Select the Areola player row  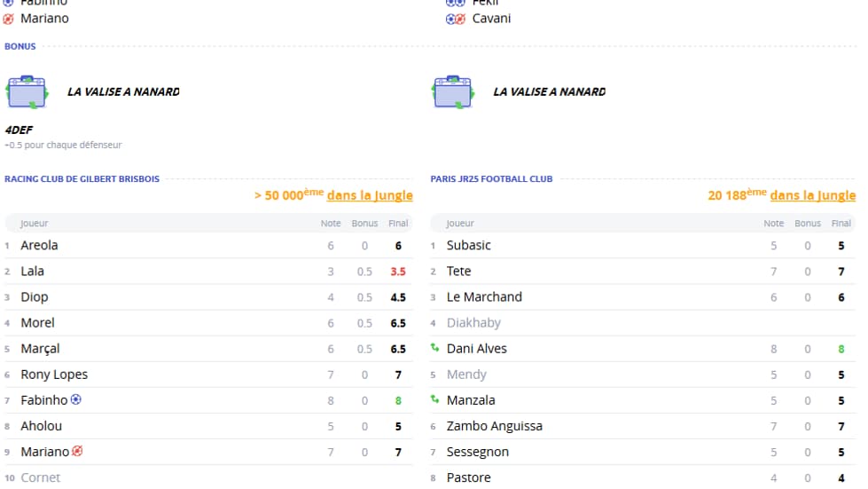(40, 245)
